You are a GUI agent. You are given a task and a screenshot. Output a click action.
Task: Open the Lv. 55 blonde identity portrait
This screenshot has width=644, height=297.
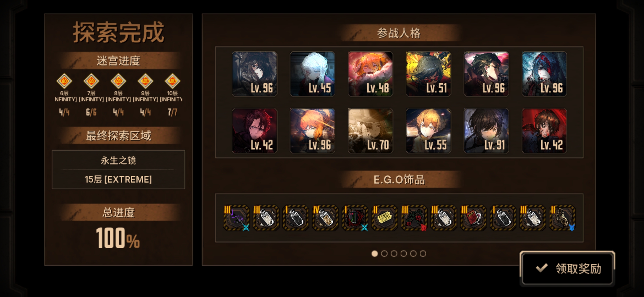429,131
